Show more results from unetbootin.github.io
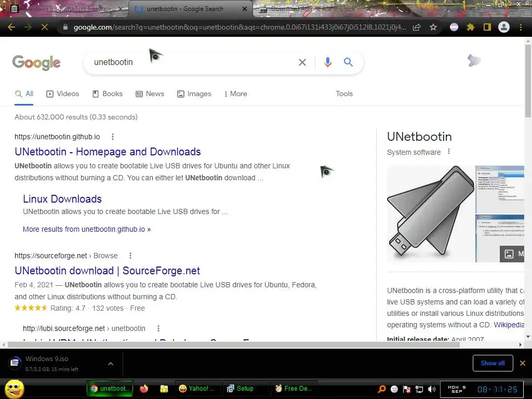Image resolution: width=532 pixels, height=399 pixels. pos(87,229)
